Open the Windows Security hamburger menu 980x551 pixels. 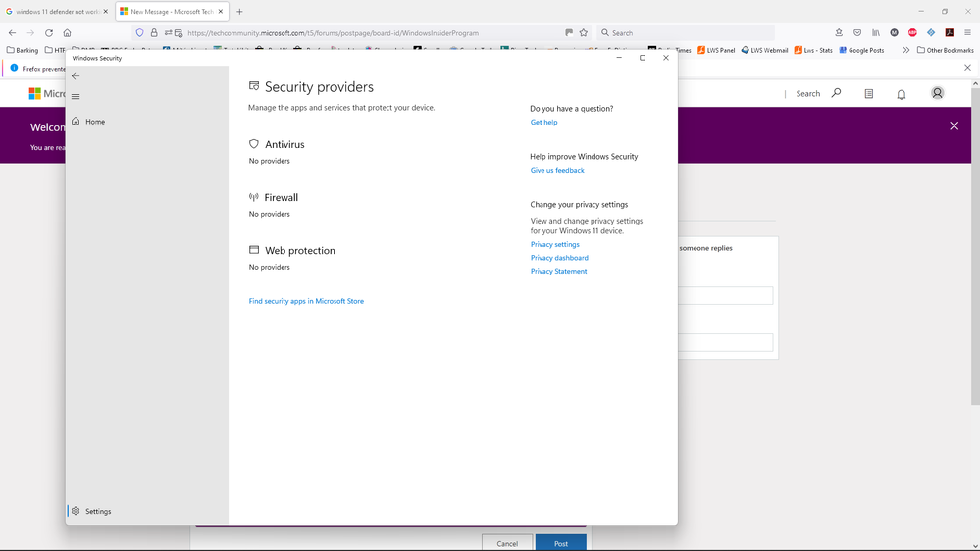(x=76, y=97)
